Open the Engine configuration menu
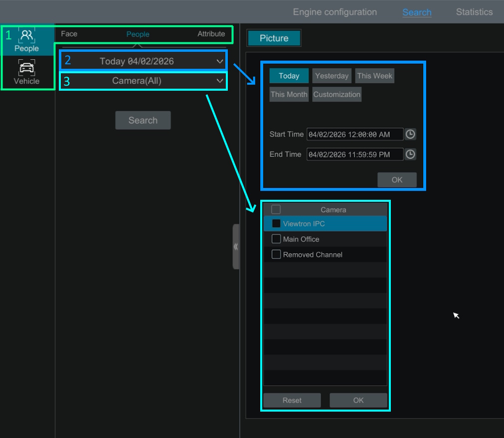Image resolution: width=504 pixels, height=438 pixels. tap(335, 12)
